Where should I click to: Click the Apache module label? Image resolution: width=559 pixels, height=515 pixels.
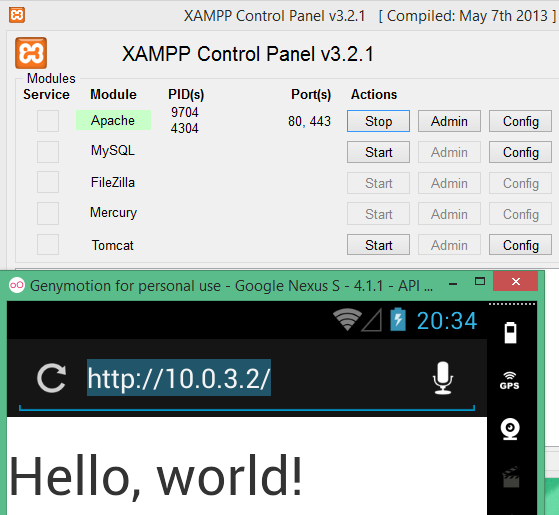[113, 120]
